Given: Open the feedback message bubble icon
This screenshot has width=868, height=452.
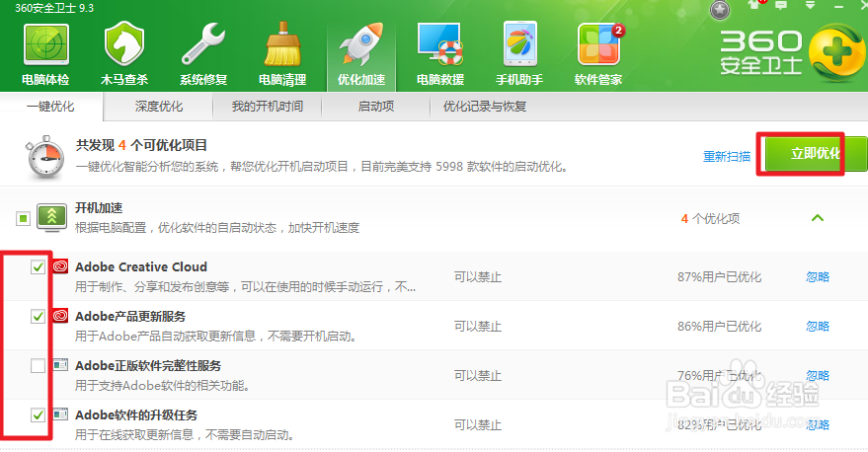Looking at the screenshot, I should coord(781,5).
